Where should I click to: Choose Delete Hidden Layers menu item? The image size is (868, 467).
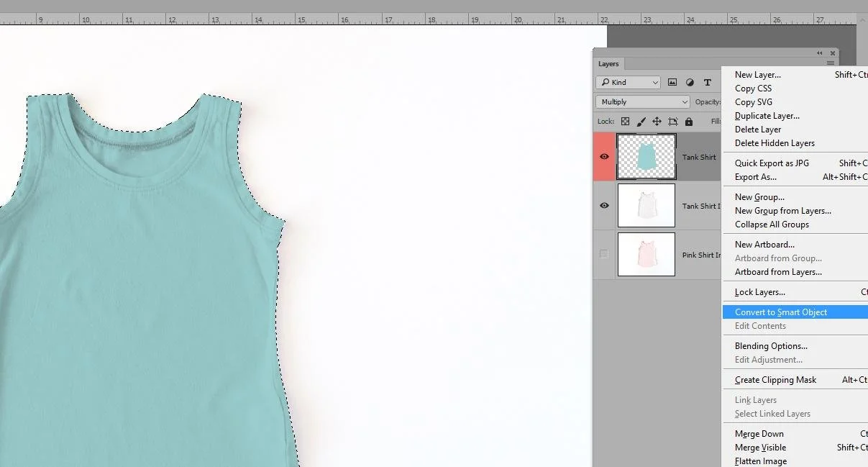pos(775,143)
